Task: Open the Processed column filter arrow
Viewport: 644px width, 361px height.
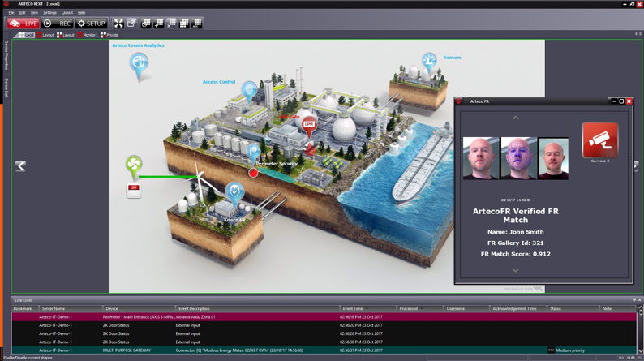Action: tap(422, 308)
